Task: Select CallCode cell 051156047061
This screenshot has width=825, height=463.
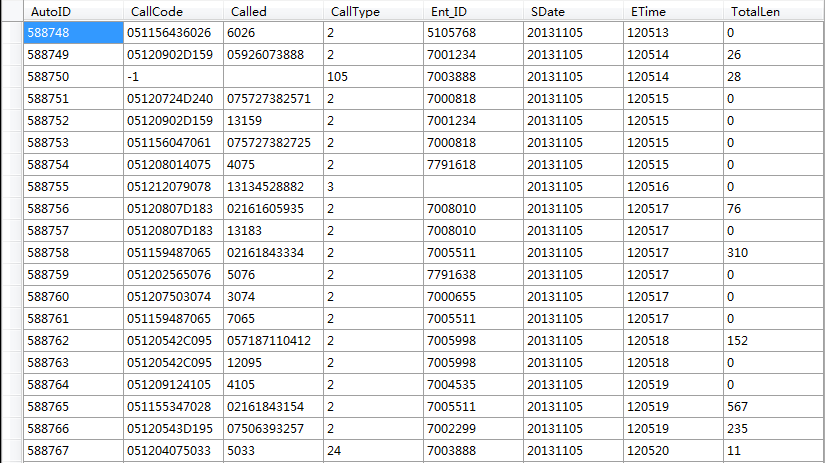Action: point(173,143)
